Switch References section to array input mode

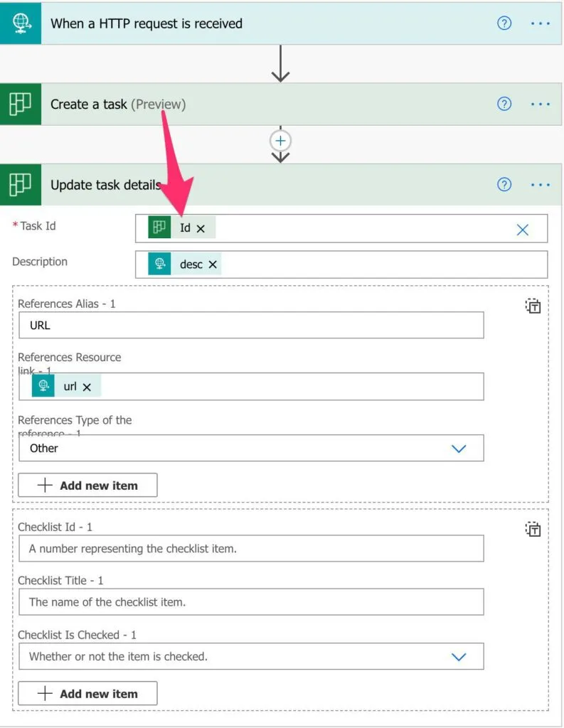[x=533, y=306]
